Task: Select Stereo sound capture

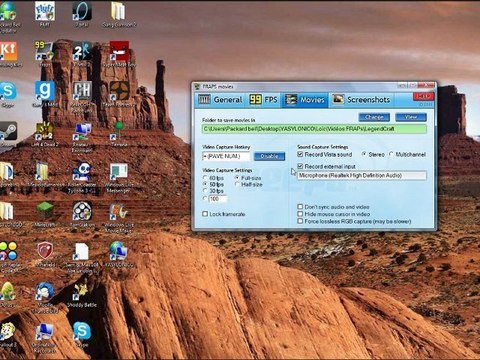Action: click(x=364, y=154)
